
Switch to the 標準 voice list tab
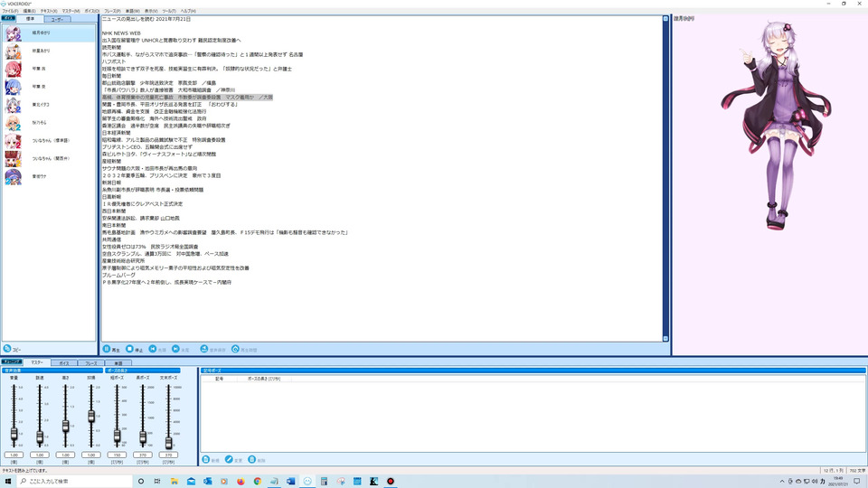[30, 19]
